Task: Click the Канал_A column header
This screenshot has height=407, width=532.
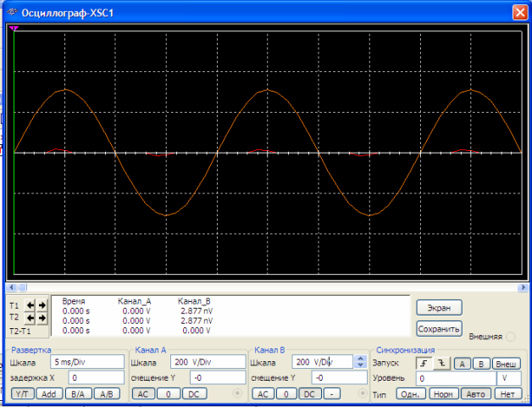Action: click(135, 301)
